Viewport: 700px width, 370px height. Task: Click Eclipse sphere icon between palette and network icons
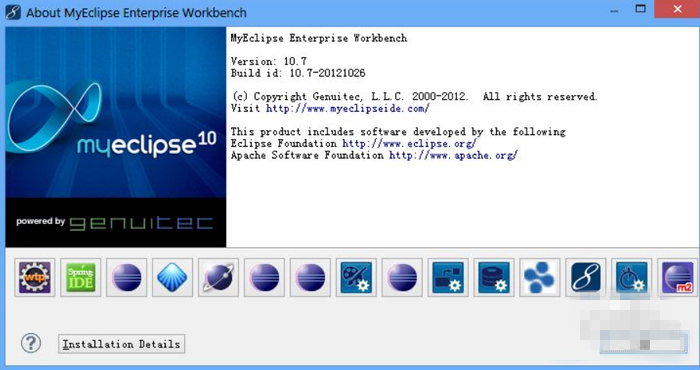click(402, 277)
